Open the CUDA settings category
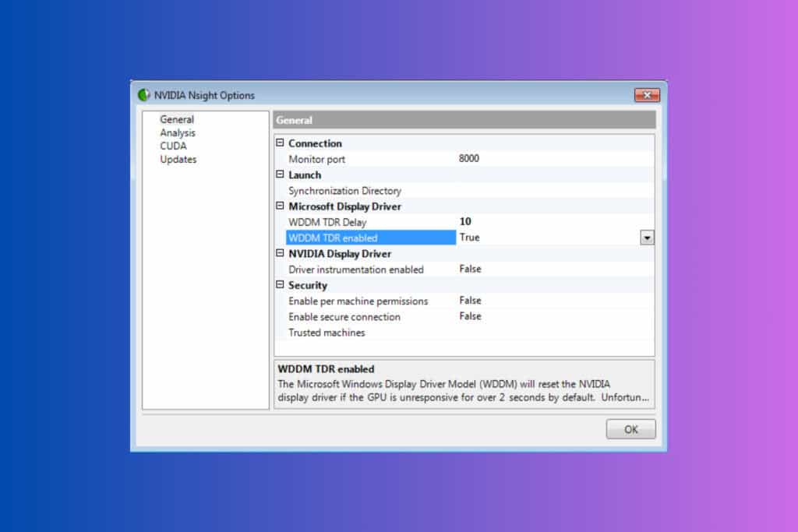This screenshot has height=532, width=798. 173,146
